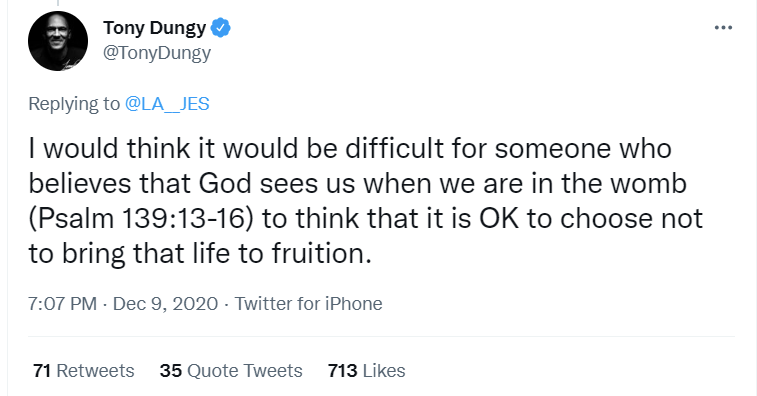
Task: View the 71 Retweets list
Action: click(x=84, y=370)
